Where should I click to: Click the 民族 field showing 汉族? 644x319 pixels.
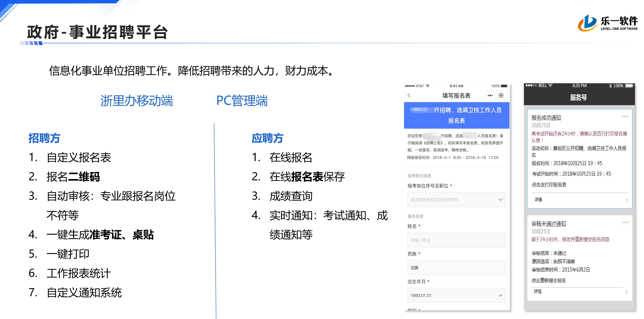(456, 268)
